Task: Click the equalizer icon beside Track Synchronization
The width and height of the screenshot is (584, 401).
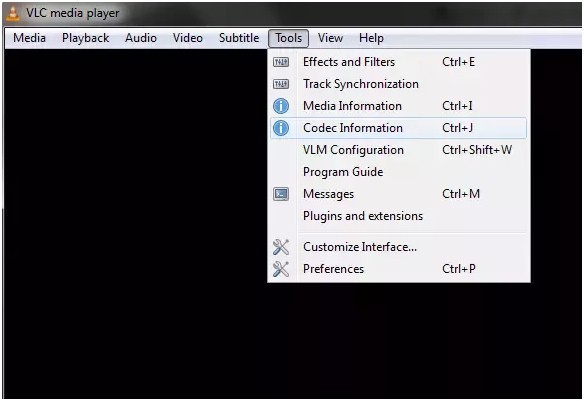Action: point(281,84)
